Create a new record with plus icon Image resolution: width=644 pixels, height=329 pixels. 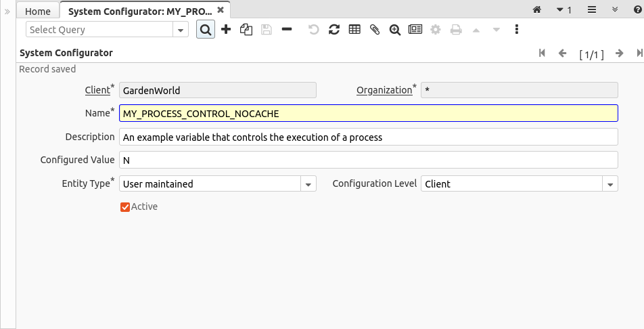coord(226,29)
